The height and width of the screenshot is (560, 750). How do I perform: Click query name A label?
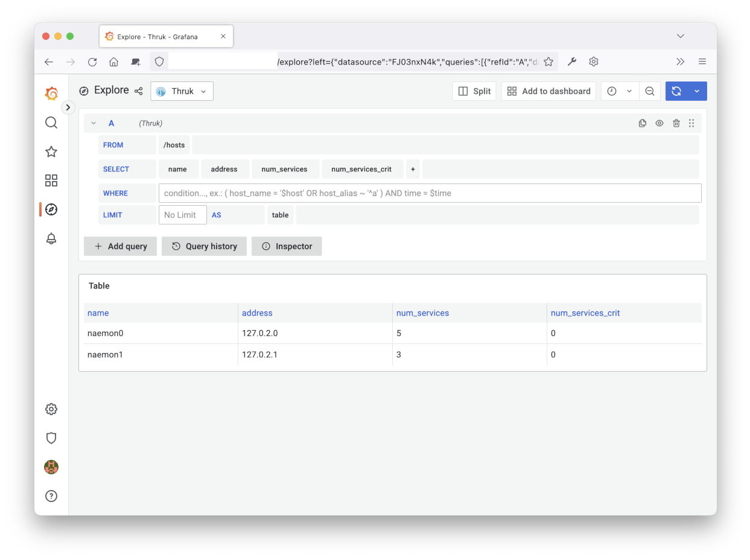point(111,123)
